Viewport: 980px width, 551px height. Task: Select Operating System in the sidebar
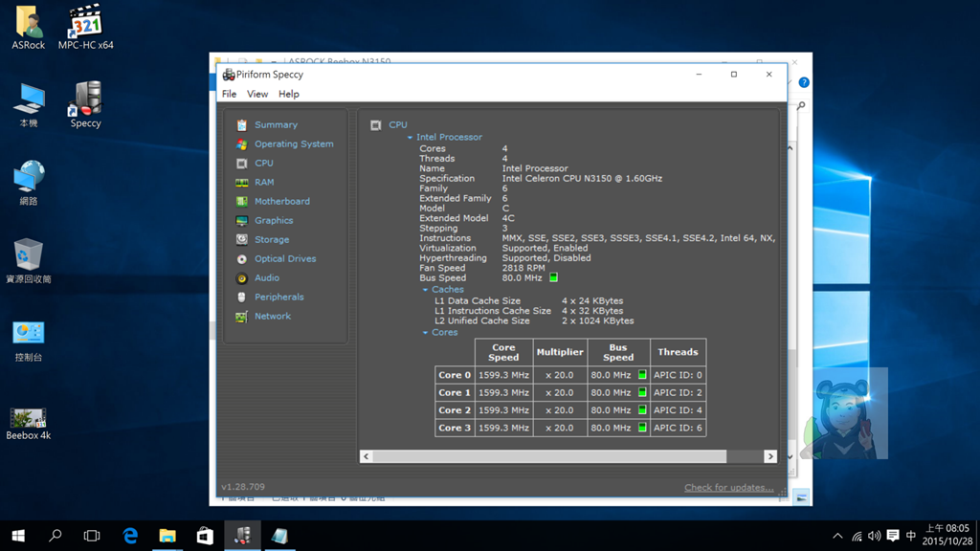[x=293, y=144]
